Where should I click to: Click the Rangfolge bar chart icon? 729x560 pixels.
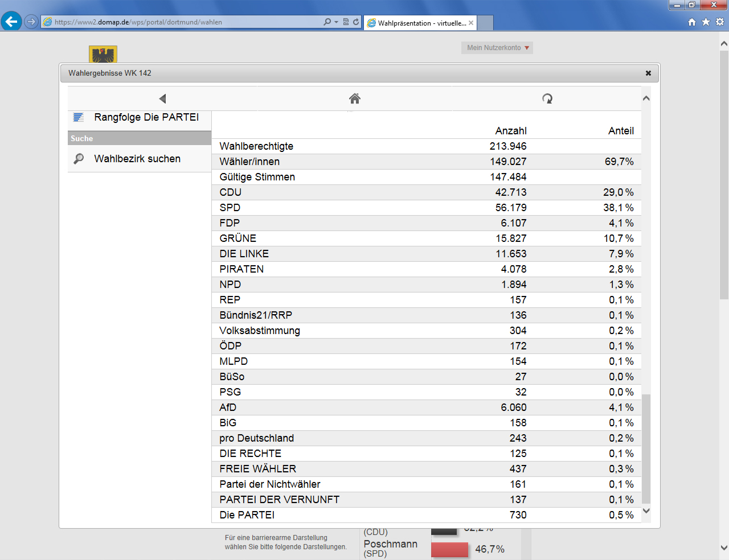tap(79, 117)
